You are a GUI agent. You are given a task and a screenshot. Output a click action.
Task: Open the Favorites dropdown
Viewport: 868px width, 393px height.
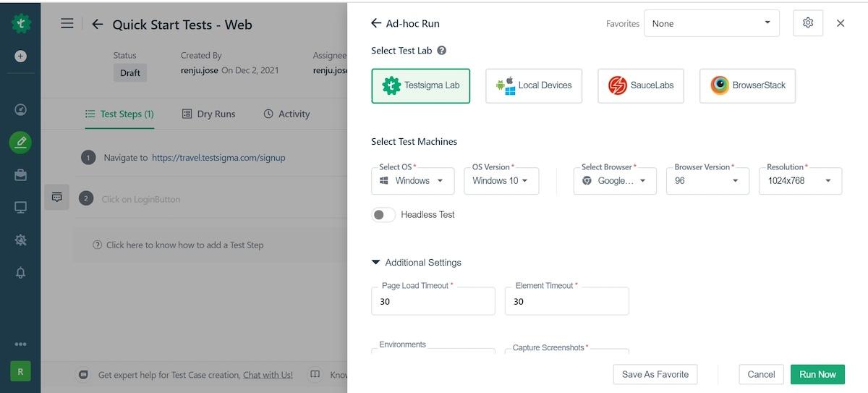tap(711, 23)
